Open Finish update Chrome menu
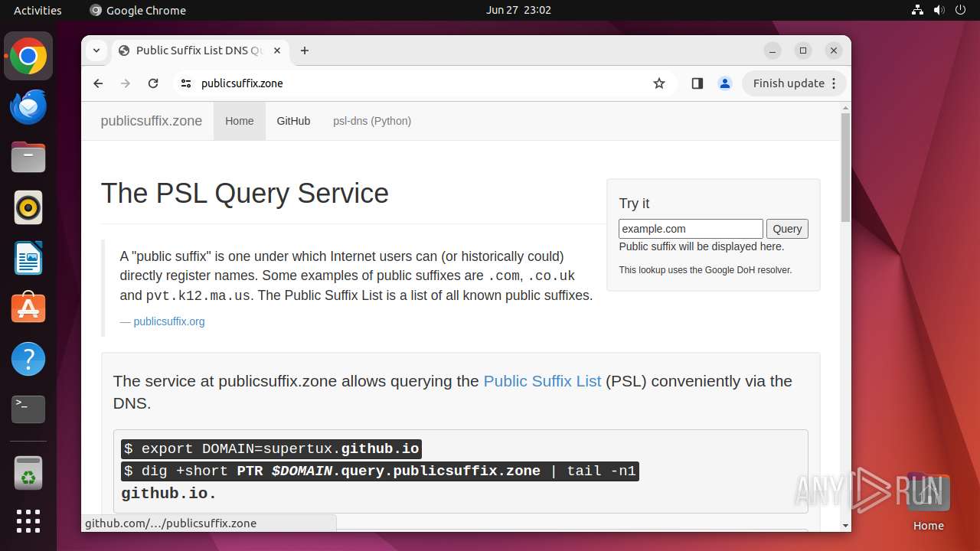 click(x=794, y=83)
